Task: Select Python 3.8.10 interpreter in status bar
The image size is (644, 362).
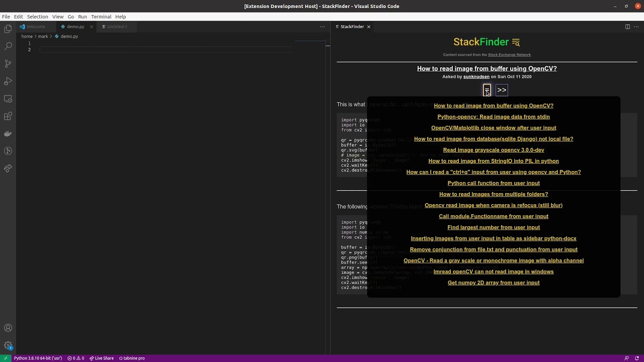Action: pos(38,358)
